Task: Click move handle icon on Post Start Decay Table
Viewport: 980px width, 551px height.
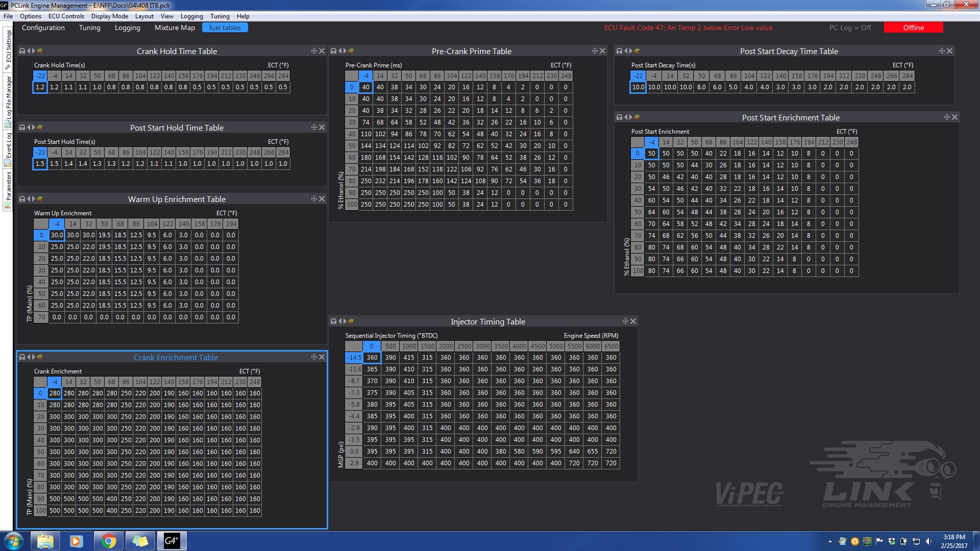Action: [x=942, y=51]
